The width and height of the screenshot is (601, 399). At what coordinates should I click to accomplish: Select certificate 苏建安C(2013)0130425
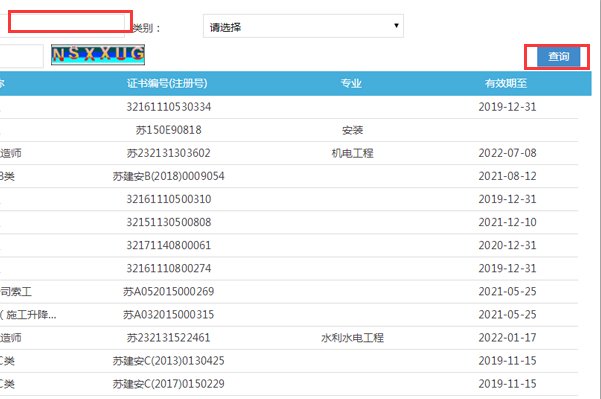168,361
